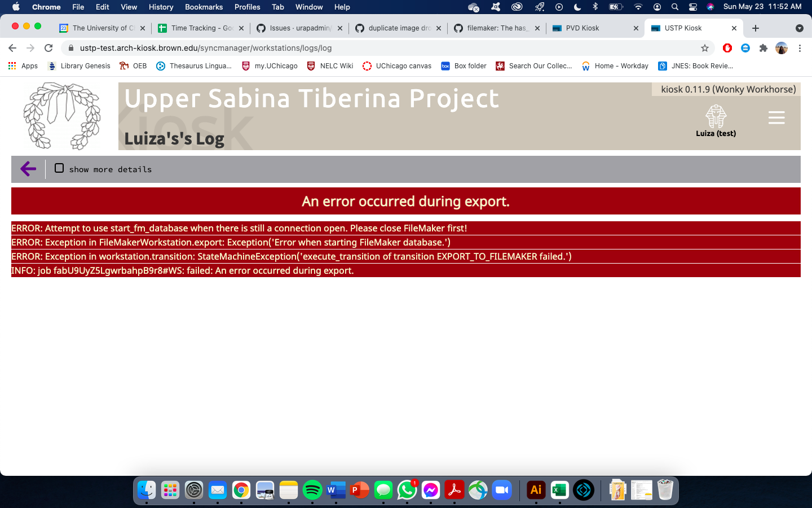This screenshot has width=812, height=508.
Task: Open Finder from the dock
Action: coord(147,490)
